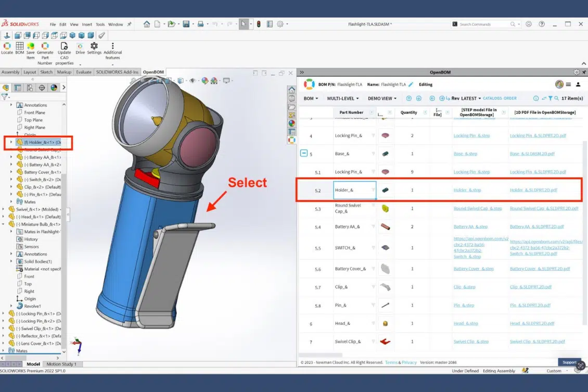Screen dimensions: 588x392
Task: Click Update CAD properties icon
Action: pyautogui.click(x=64, y=46)
